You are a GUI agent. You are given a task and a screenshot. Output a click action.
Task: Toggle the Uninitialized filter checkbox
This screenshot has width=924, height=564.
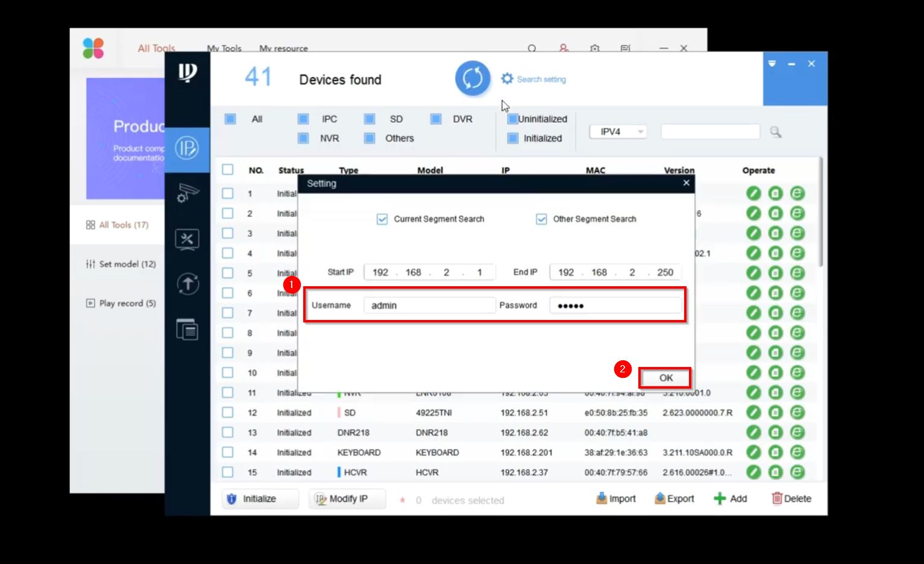click(x=513, y=119)
